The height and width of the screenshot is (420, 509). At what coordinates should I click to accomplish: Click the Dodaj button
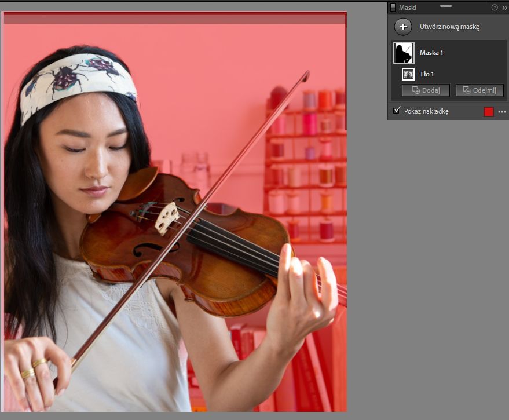click(426, 90)
